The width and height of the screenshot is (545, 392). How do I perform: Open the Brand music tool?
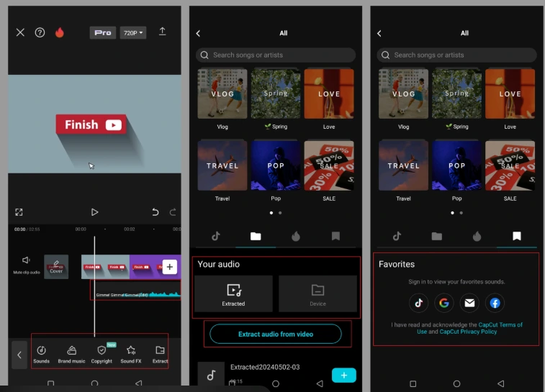71,355
